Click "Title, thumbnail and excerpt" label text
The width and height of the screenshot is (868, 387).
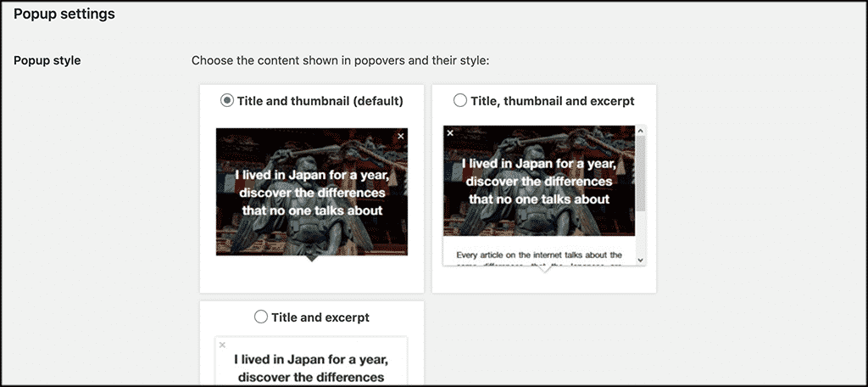(553, 101)
